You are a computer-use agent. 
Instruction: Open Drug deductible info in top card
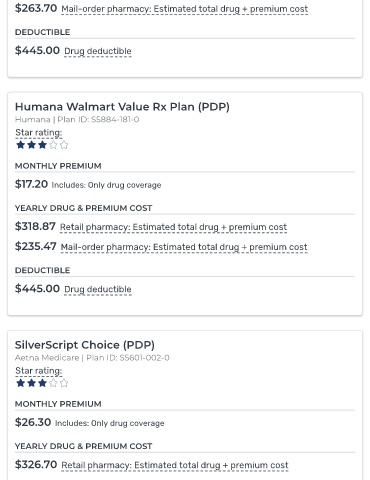tap(98, 51)
